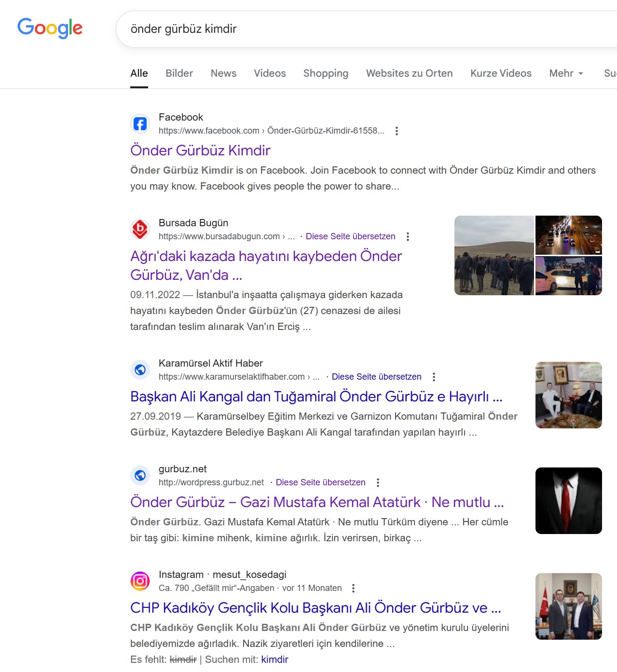The width and height of the screenshot is (617, 672).
Task: Click the Facebook favicon icon
Action: tap(140, 124)
